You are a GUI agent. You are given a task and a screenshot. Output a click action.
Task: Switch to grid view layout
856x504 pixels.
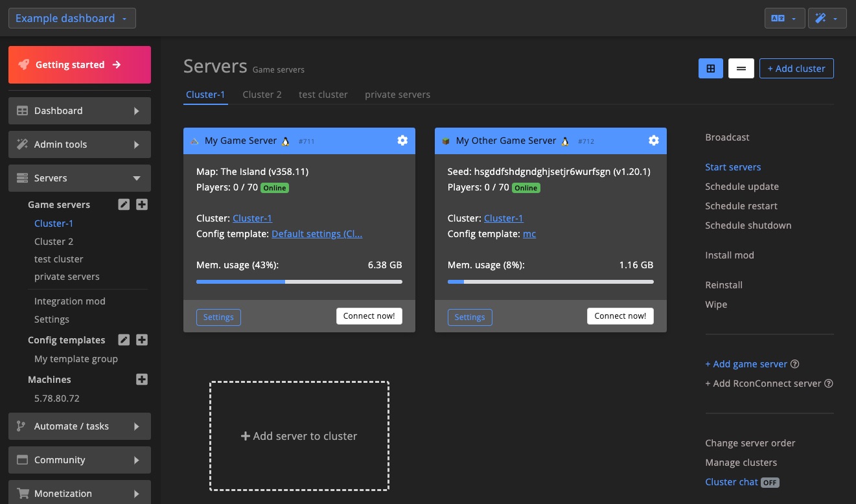pos(711,69)
